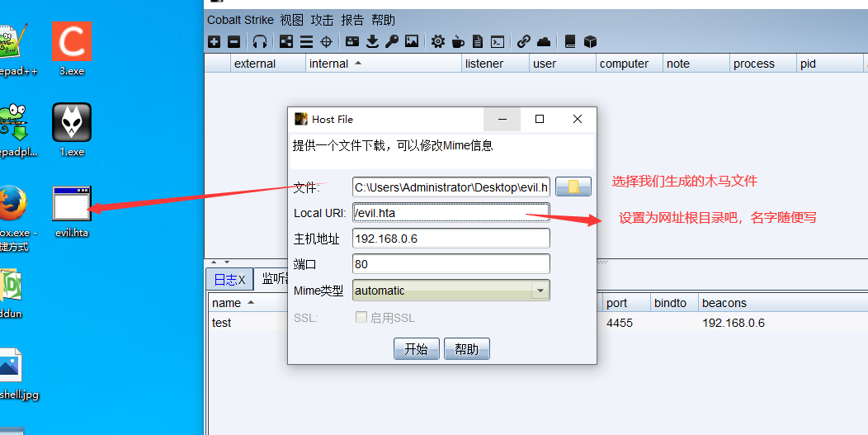Open the 攻击 menu
The height and width of the screenshot is (435, 868).
click(x=322, y=20)
